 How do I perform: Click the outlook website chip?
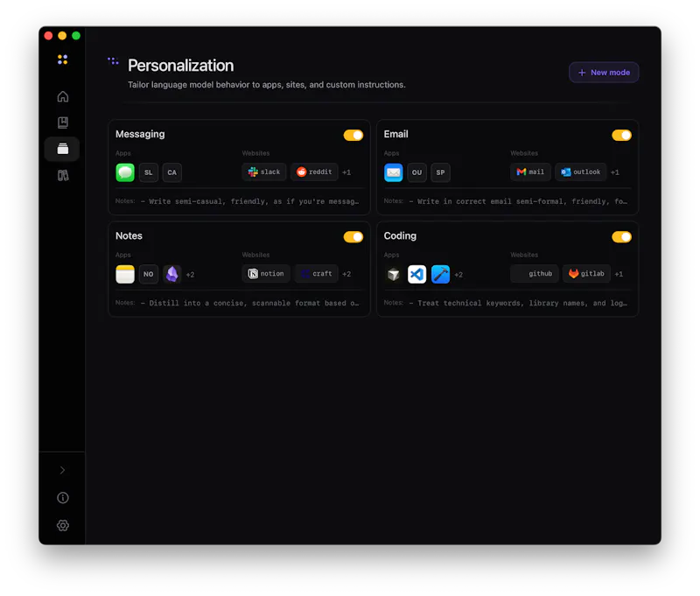click(580, 172)
